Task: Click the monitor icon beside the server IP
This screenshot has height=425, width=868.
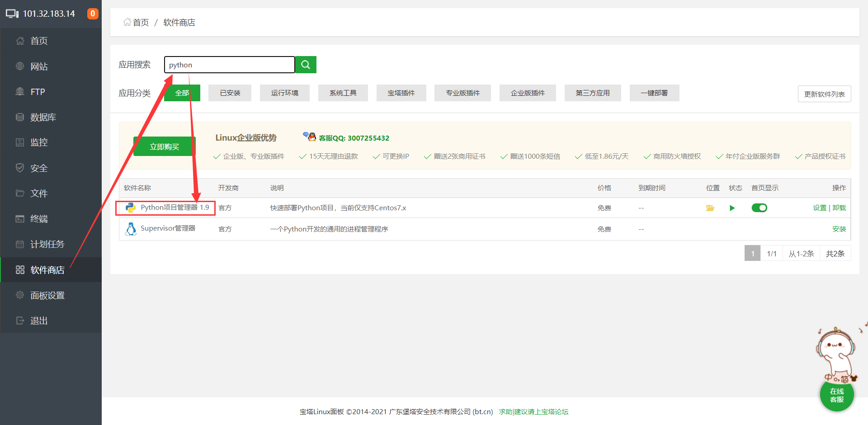Action: [12, 14]
